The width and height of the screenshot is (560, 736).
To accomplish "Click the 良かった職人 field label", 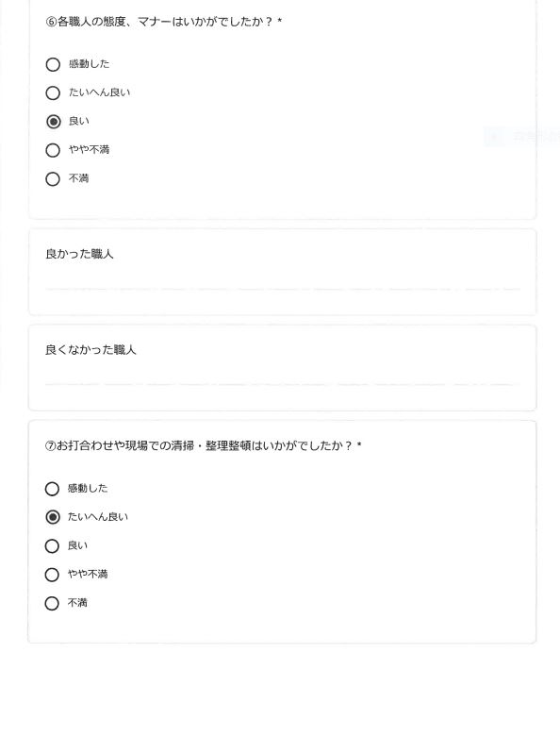I will click(x=79, y=254).
